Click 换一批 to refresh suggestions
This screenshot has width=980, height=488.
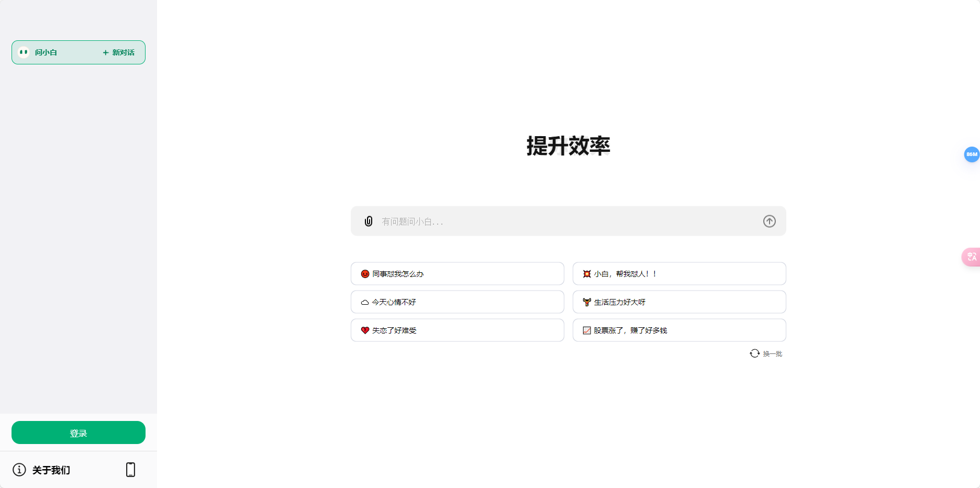pyautogui.click(x=772, y=353)
